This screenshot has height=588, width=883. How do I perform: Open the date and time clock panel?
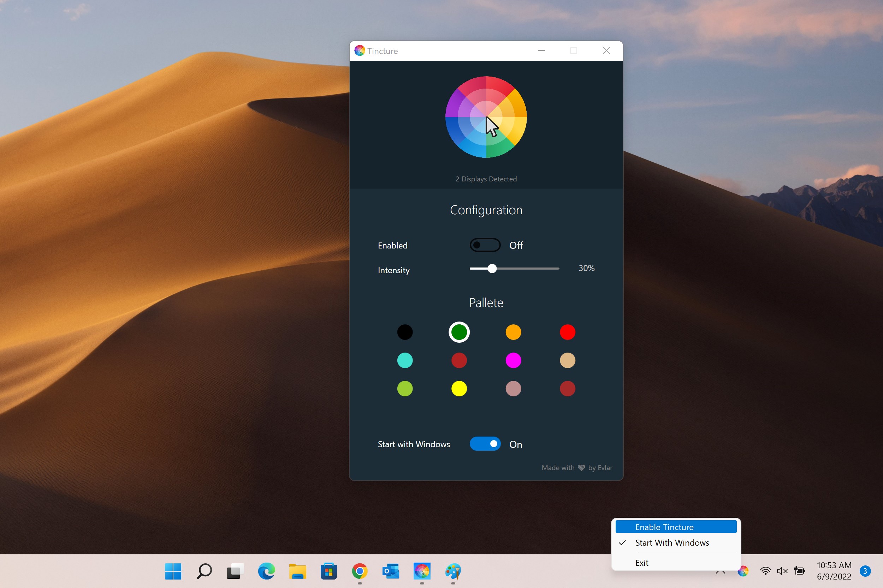[834, 571]
